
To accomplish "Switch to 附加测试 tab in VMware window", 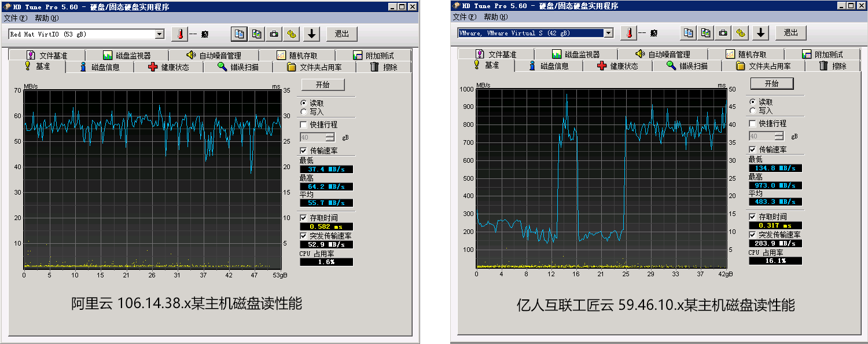I will tap(822, 54).
